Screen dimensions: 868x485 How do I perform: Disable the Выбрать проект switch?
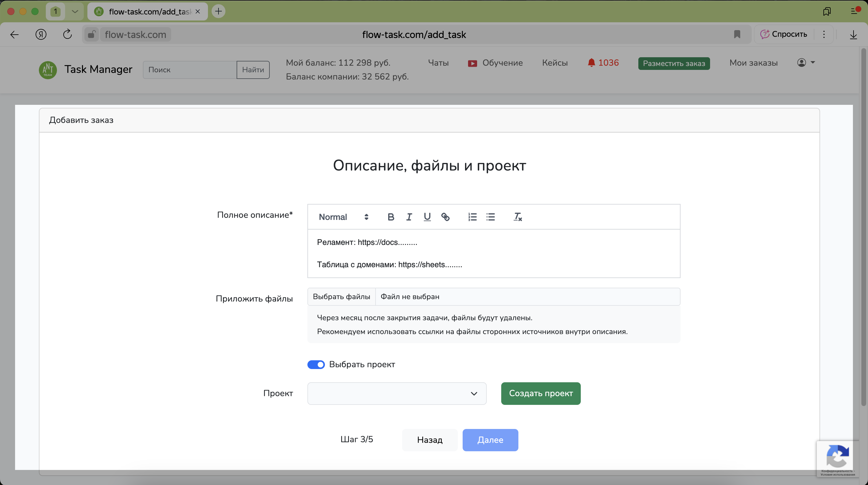coord(316,365)
